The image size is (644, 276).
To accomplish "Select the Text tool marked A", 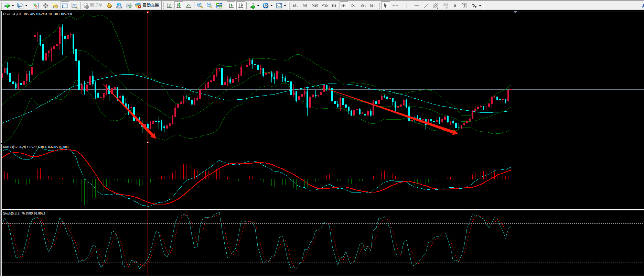I will pyautogui.click(x=455, y=5).
